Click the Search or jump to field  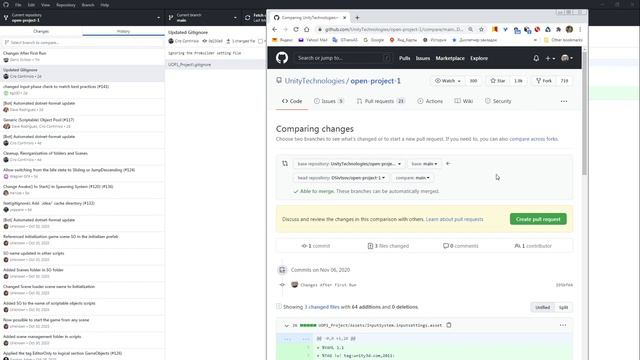point(344,58)
